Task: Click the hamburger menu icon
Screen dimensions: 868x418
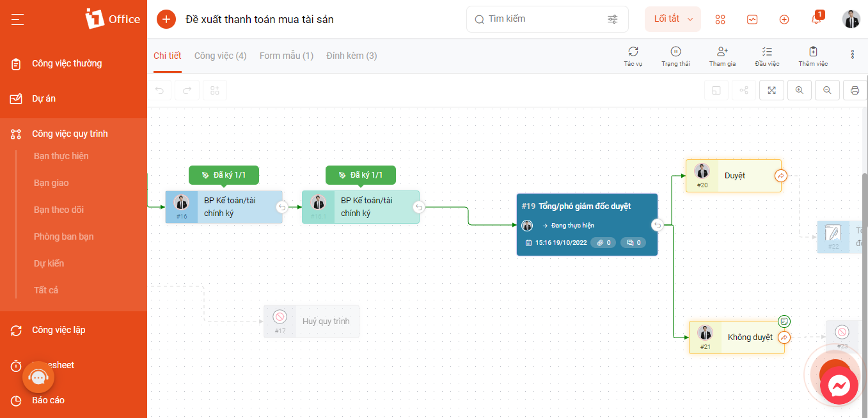Action: [x=17, y=19]
